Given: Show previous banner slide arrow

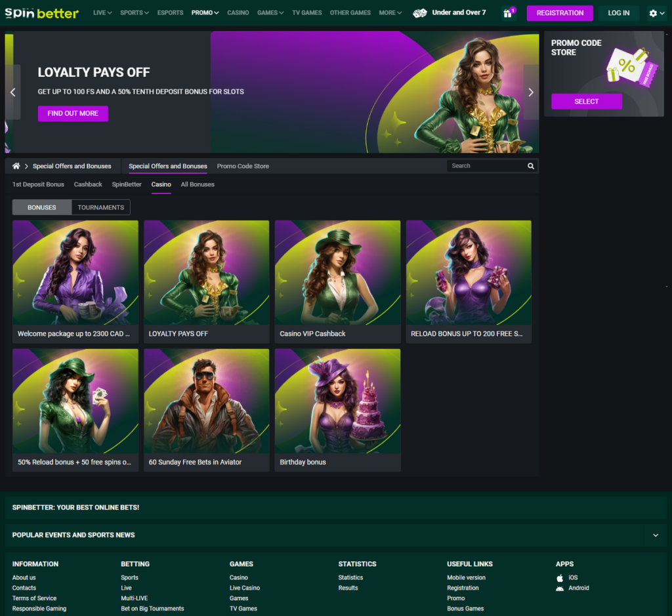Looking at the screenshot, I should [13, 92].
